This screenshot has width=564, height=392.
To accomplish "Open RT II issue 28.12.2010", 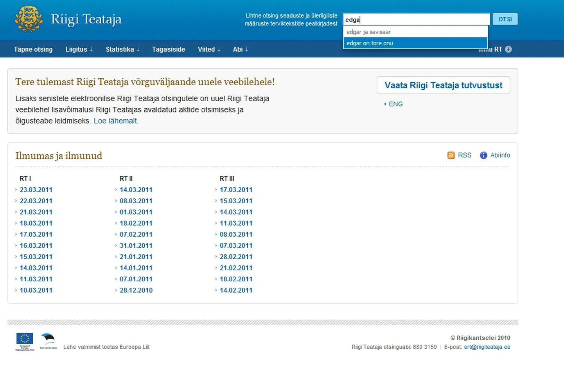I will (136, 290).
